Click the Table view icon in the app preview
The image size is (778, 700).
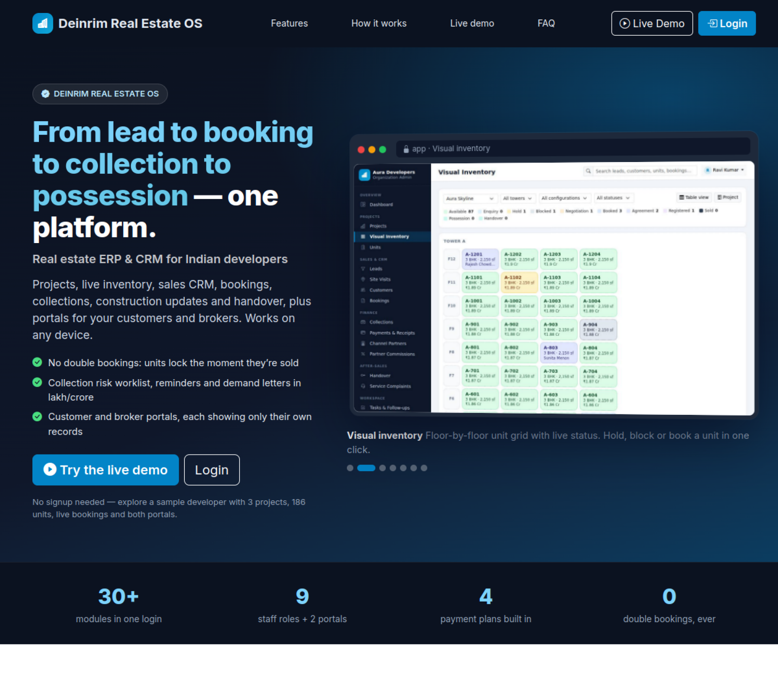(x=682, y=198)
